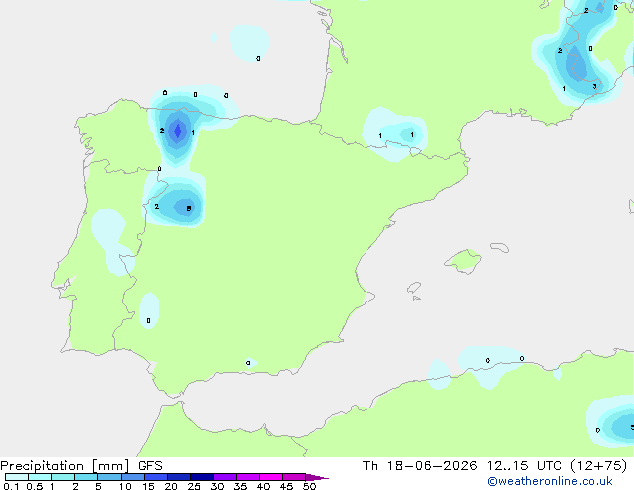The width and height of the screenshot is (634, 490).
Task: Click the 'GFS' model label
Action: tap(150, 466)
